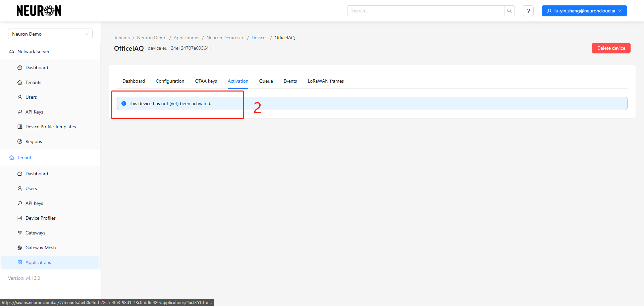Open the tenant selector chevron arrow
The image size is (644, 306).
(x=87, y=34)
